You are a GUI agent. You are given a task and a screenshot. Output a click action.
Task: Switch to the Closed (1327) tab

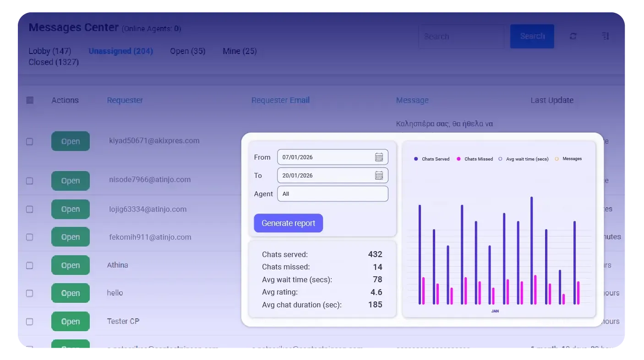54,62
